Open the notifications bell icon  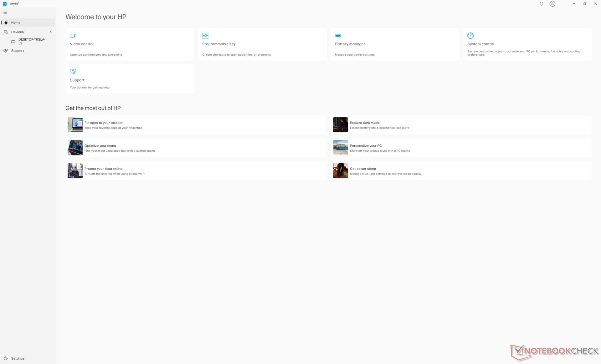[x=541, y=4]
